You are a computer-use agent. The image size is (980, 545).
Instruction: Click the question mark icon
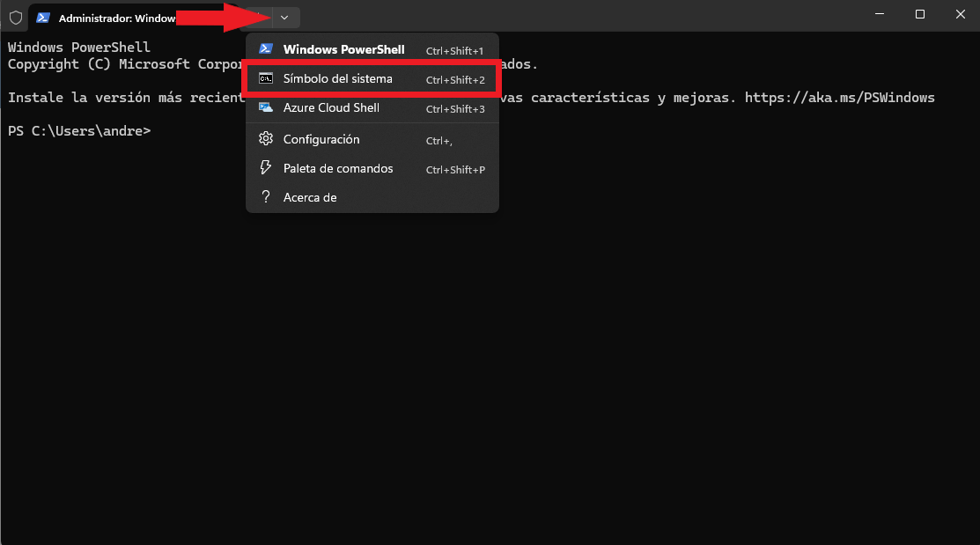266,197
